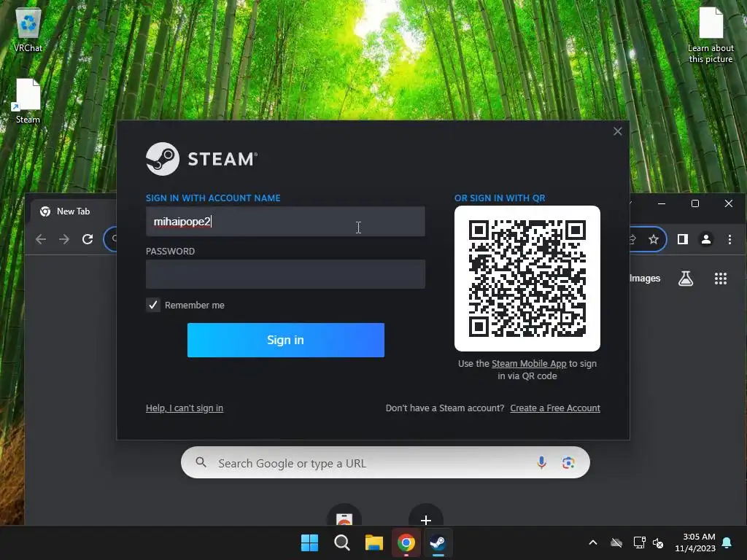The width and height of the screenshot is (747, 560).
Task: Select 'Learn about this picture' desktop icon
Action: tap(711, 34)
